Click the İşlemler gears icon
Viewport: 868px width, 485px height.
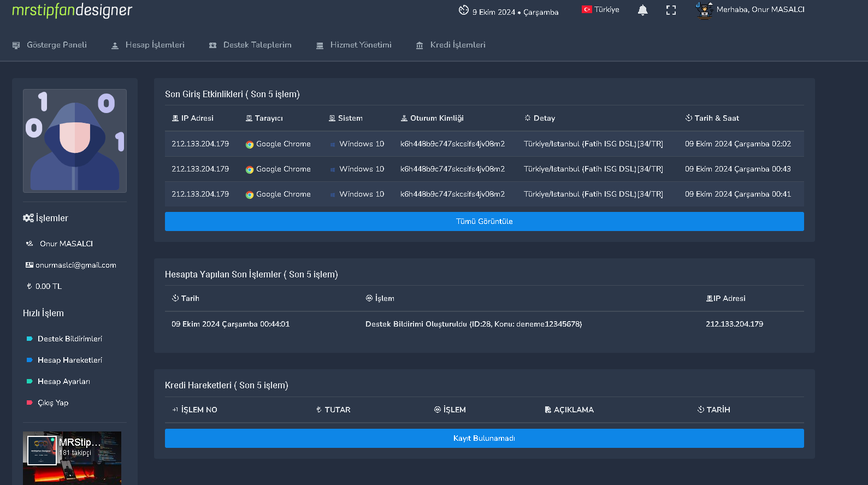[28, 218]
